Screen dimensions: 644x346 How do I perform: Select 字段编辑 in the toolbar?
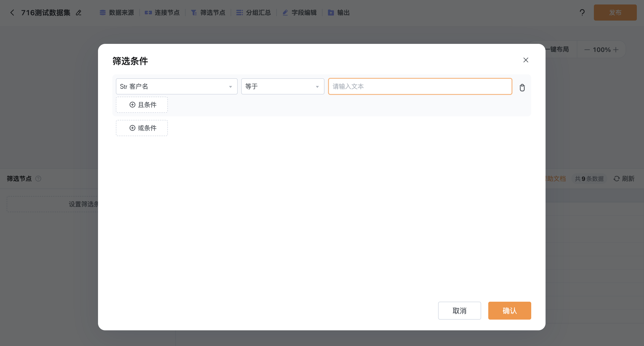(299, 13)
